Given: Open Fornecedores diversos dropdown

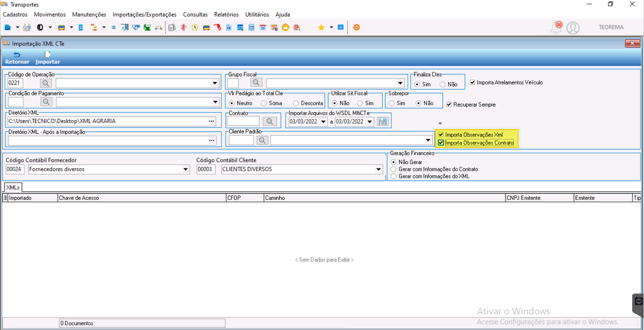Looking at the screenshot, I should [x=185, y=169].
